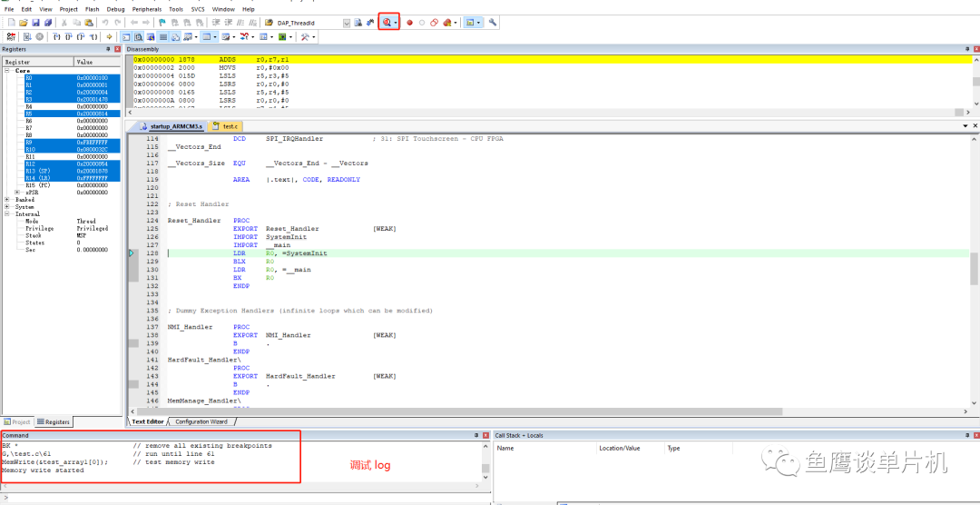Step into with the first braces icon
Screen dimensions: 980x505
tap(55, 37)
